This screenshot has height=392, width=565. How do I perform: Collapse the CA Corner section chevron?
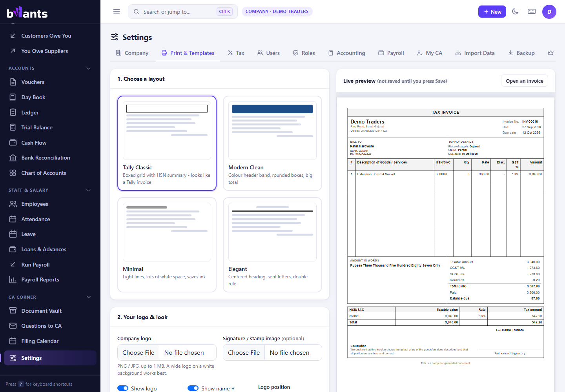point(89,297)
